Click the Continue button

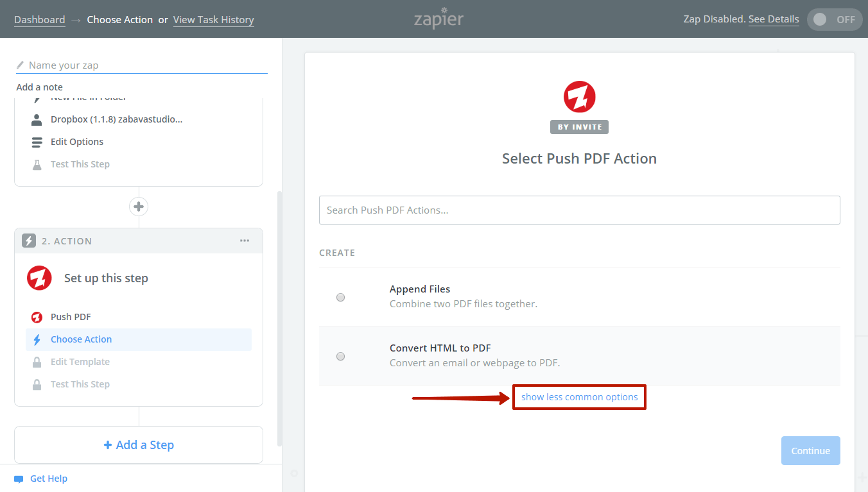pos(811,451)
